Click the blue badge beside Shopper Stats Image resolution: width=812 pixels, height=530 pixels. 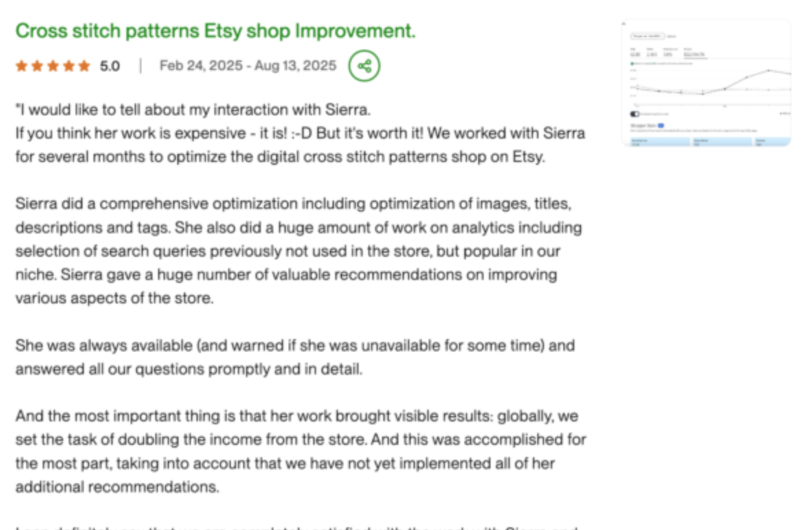pos(661,126)
